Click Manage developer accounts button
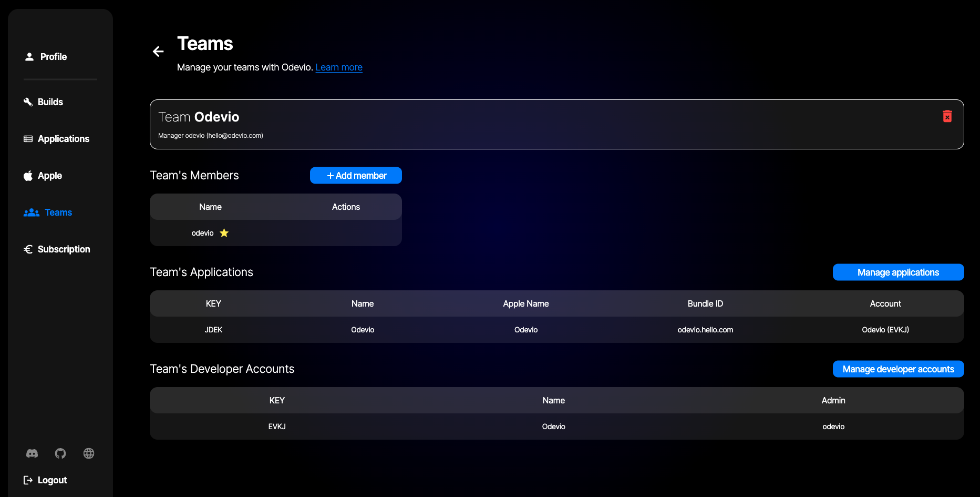 coord(898,369)
